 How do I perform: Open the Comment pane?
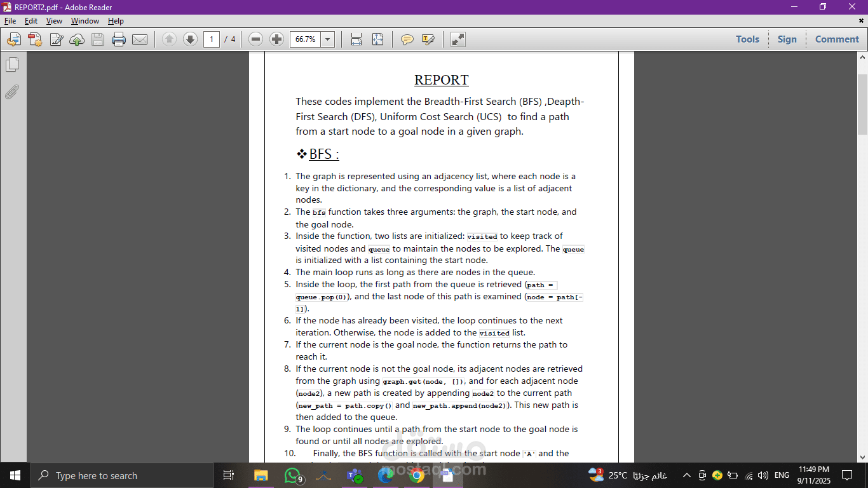point(837,39)
